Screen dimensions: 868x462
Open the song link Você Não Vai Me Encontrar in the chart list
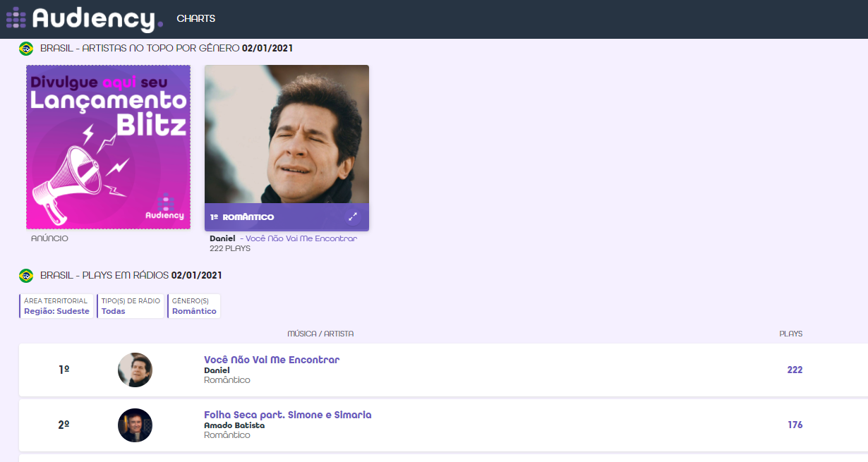[272, 360]
